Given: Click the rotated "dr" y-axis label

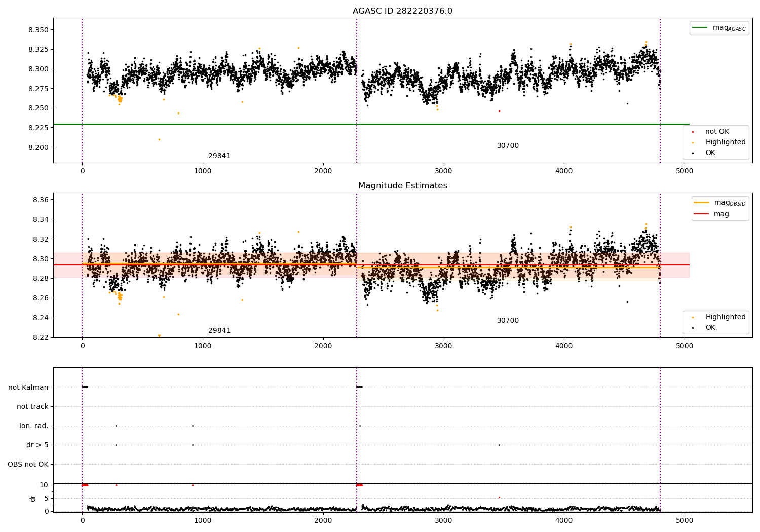Looking at the screenshot, I should point(33,498).
